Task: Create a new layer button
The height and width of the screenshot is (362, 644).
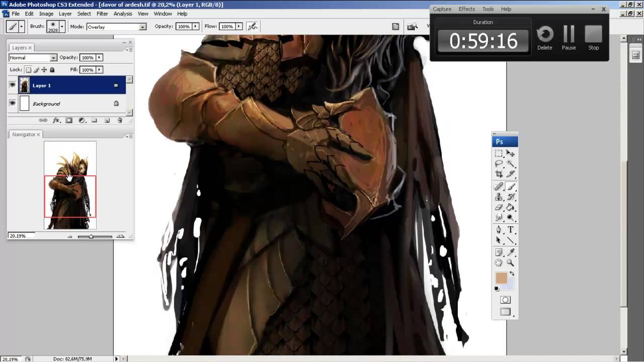Action: (107, 120)
